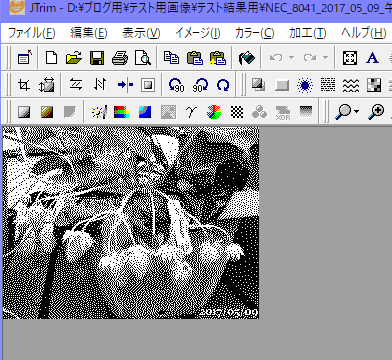392x360 pixels.
Task: Click the RGB color bars adjustment icon
Action: (x=122, y=112)
